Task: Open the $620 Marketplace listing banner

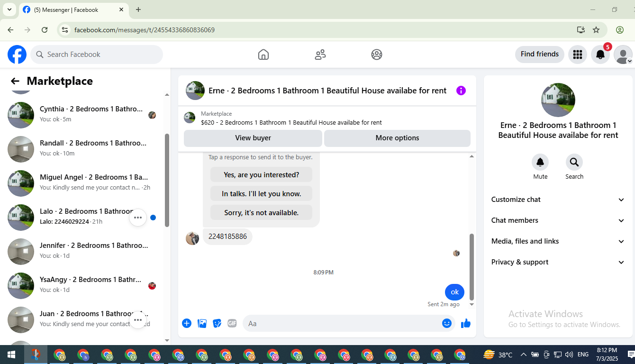Action: pos(327,118)
